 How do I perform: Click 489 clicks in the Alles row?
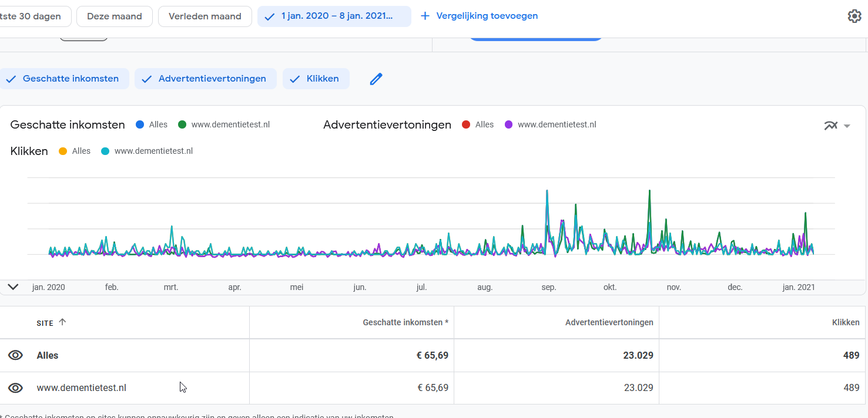pyautogui.click(x=852, y=355)
